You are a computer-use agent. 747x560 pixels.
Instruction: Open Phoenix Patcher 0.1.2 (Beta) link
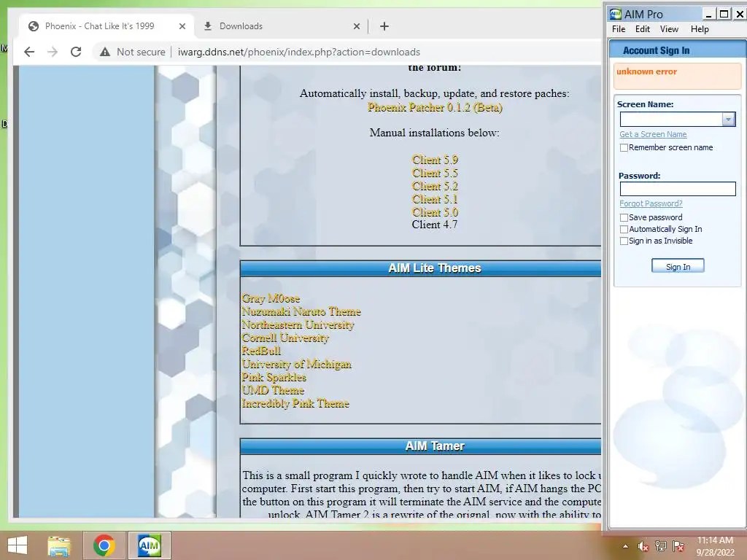tap(435, 108)
